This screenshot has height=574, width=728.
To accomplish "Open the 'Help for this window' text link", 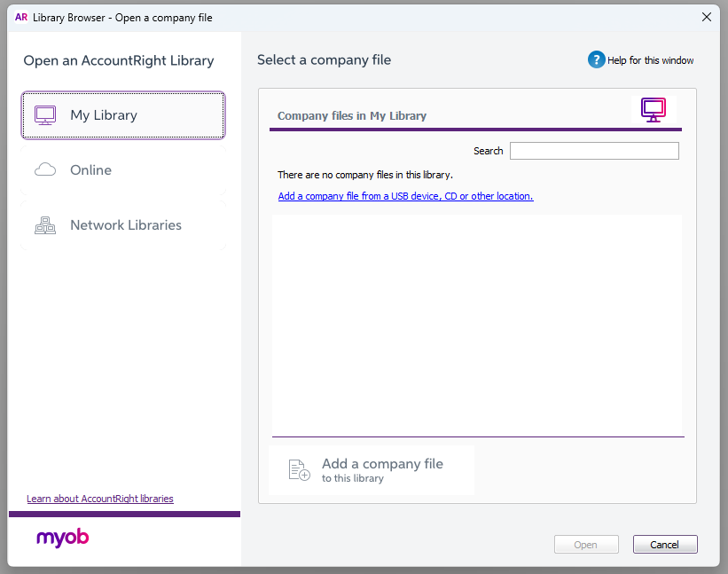I will [650, 61].
